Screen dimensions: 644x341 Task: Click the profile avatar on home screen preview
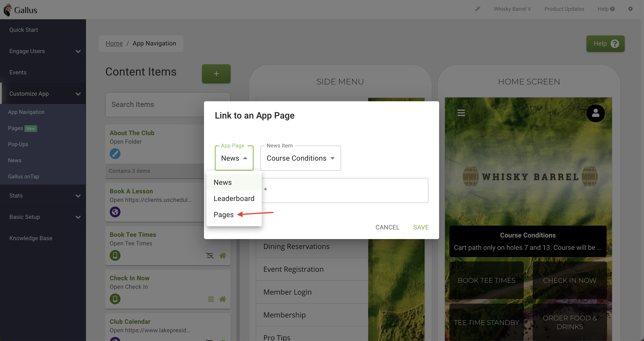tap(595, 113)
